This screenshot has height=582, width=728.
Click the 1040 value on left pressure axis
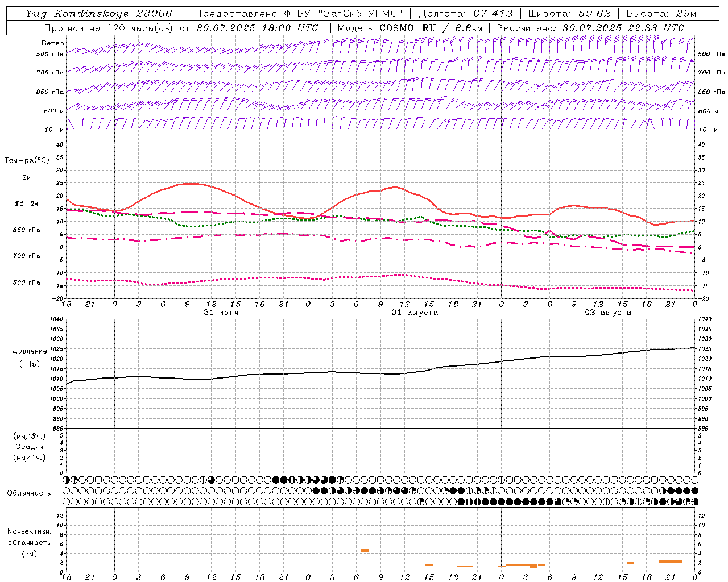coord(57,319)
